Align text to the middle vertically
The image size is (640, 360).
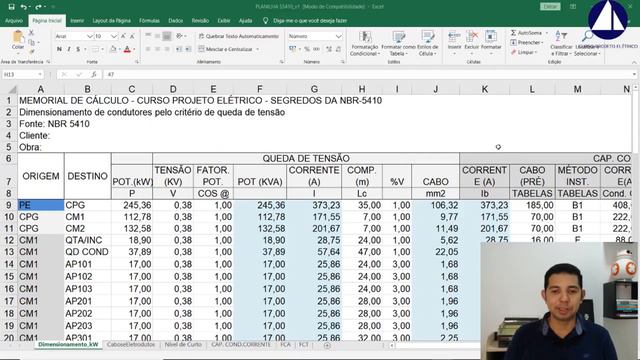(x=157, y=36)
